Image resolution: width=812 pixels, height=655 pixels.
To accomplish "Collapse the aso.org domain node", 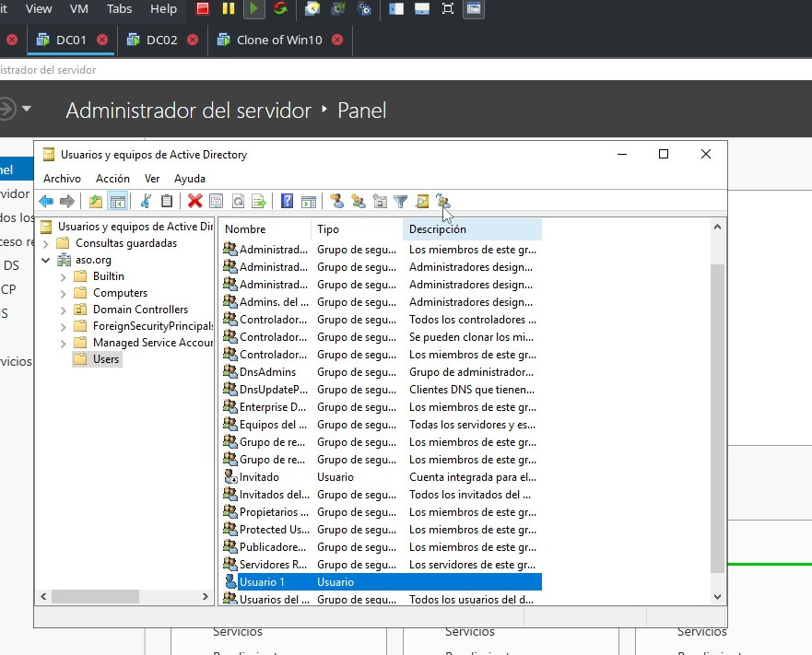I will [x=45, y=260].
